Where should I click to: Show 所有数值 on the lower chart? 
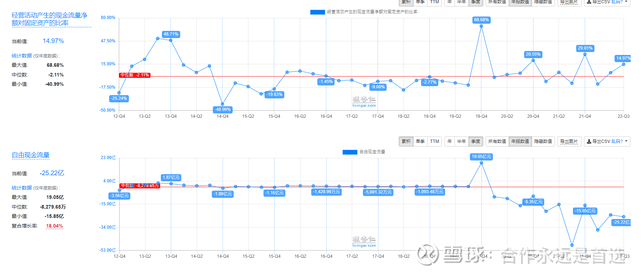coord(497,141)
